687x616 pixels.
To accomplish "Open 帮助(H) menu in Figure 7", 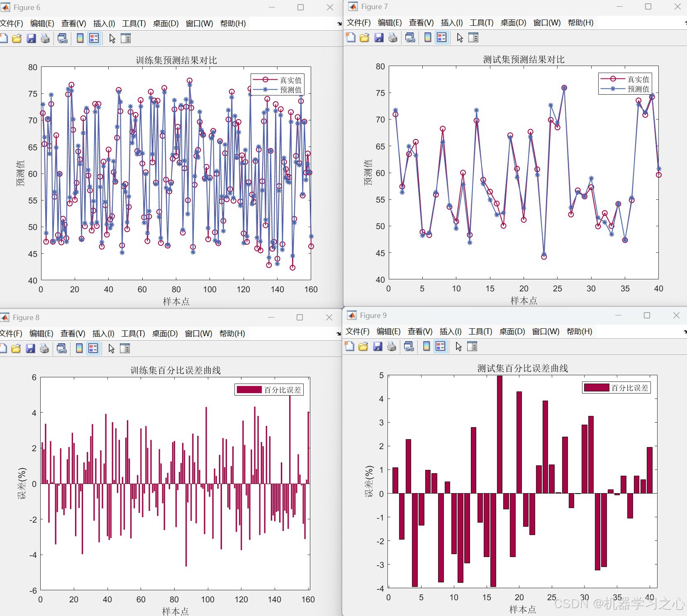I will point(581,23).
